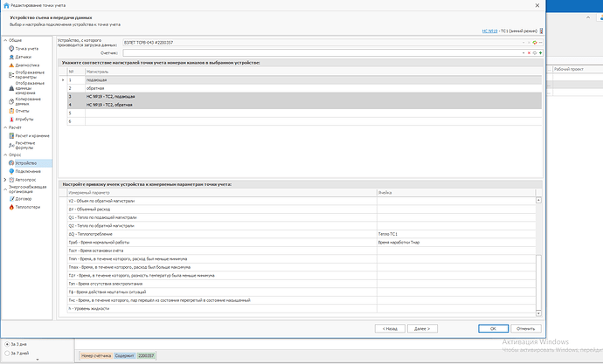Open the Датчики section

pyautogui.click(x=23, y=57)
